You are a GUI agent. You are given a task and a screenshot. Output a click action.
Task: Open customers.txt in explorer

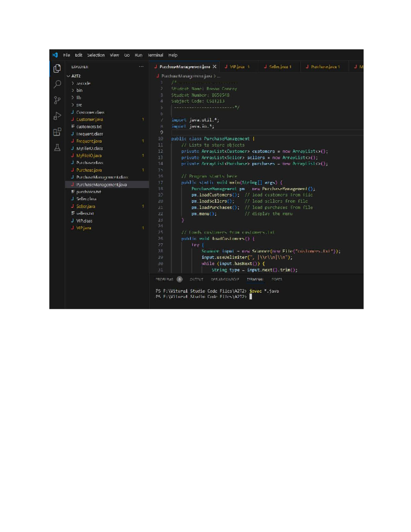[107, 127]
